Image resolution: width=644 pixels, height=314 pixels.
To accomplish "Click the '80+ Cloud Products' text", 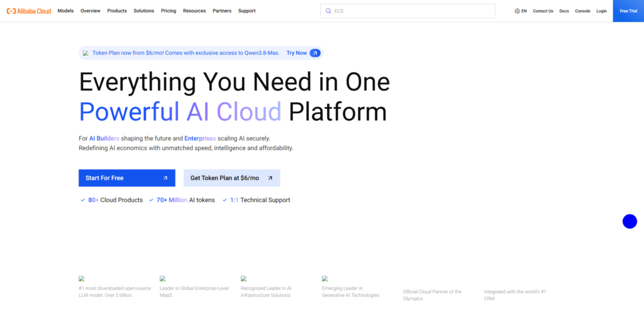I will pos(116,200).
